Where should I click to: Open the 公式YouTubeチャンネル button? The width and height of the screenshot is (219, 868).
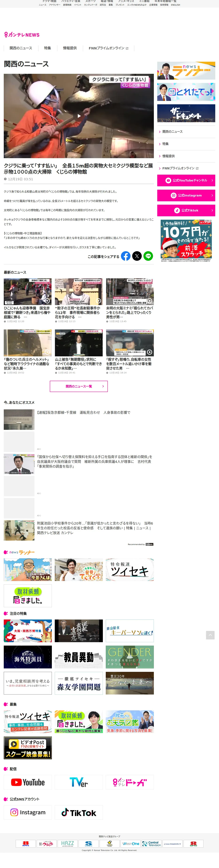tap(186, 181)
